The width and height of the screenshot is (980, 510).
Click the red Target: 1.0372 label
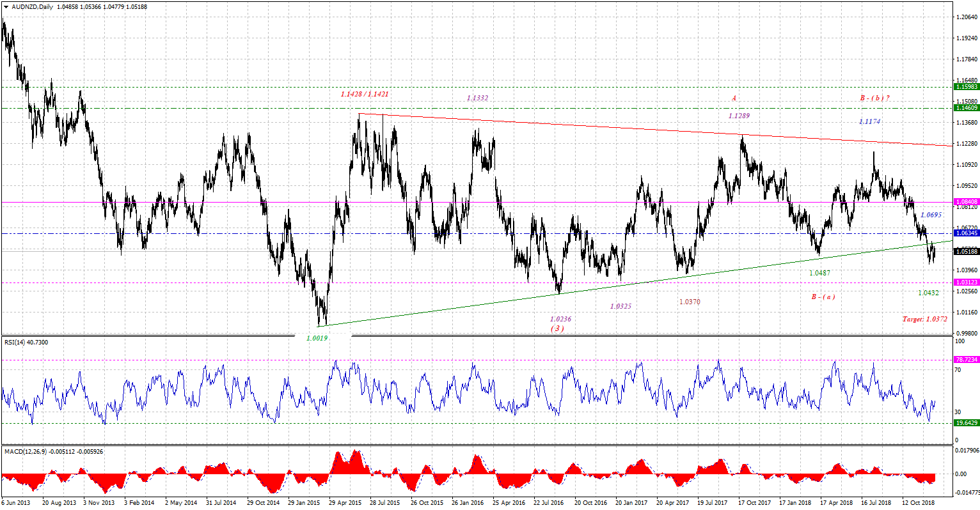coord(924,319)
